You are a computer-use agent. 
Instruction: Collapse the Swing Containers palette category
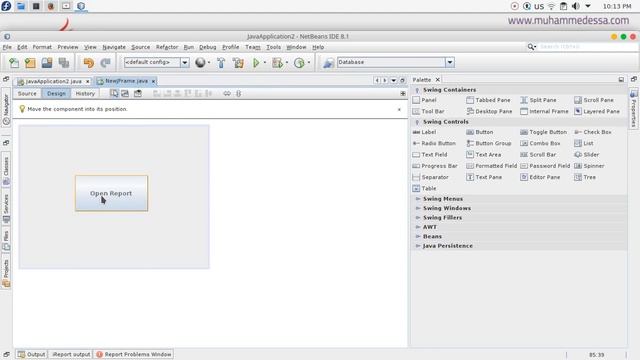[417, 90]
